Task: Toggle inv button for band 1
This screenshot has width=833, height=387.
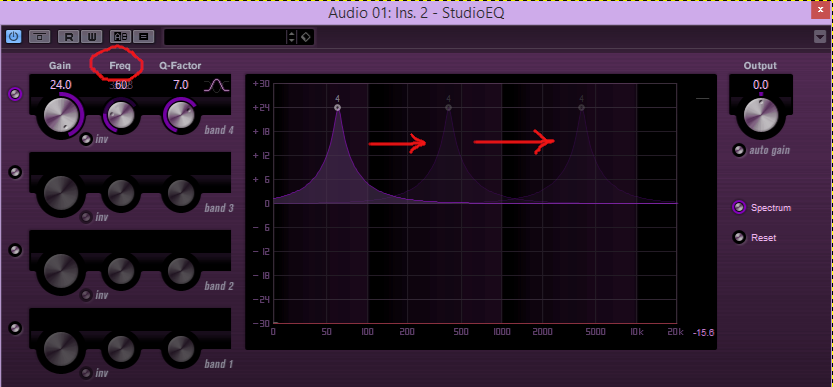Action: coord(86,373)
